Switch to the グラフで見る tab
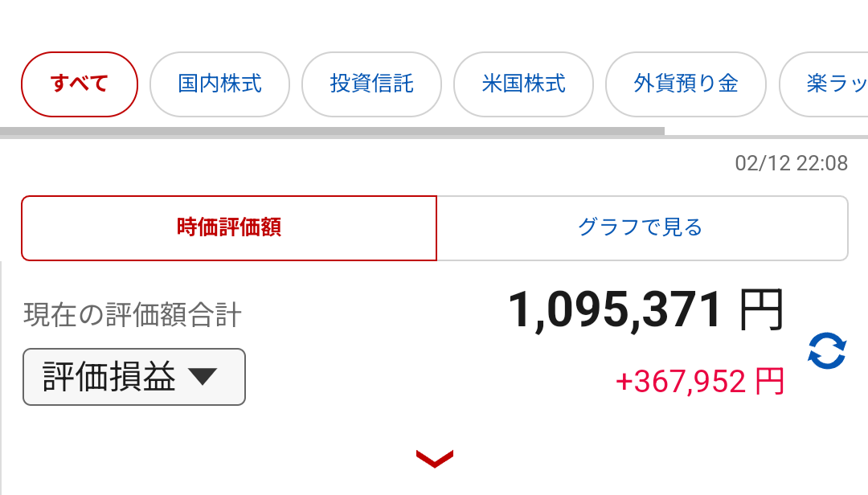Screen dimensions: 868x495 [642, 228]
